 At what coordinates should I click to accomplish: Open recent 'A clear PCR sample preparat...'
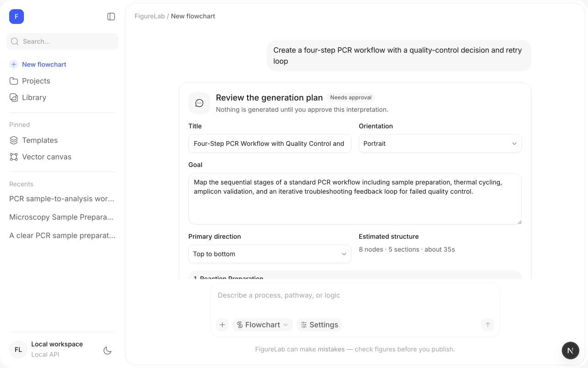pos(62,236)
